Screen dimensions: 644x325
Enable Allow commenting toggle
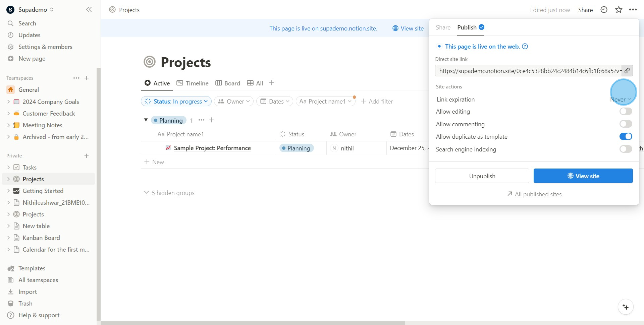[626, 124]
